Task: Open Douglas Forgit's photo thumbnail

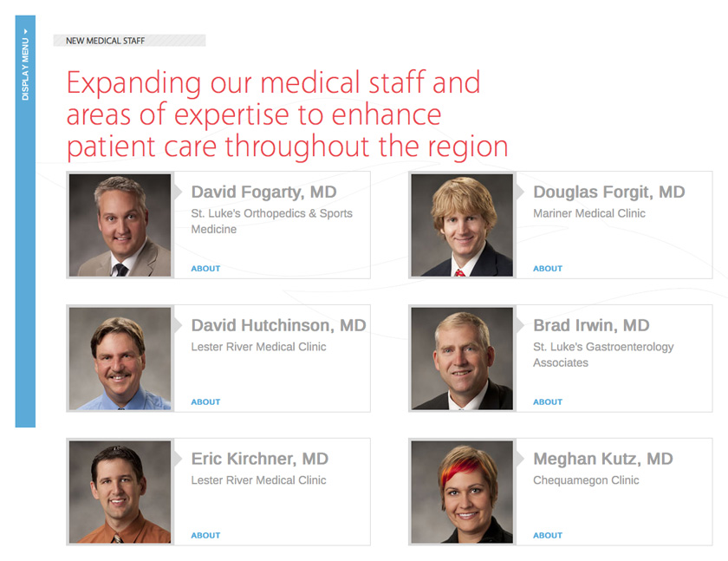Action: tap(462, 225)
